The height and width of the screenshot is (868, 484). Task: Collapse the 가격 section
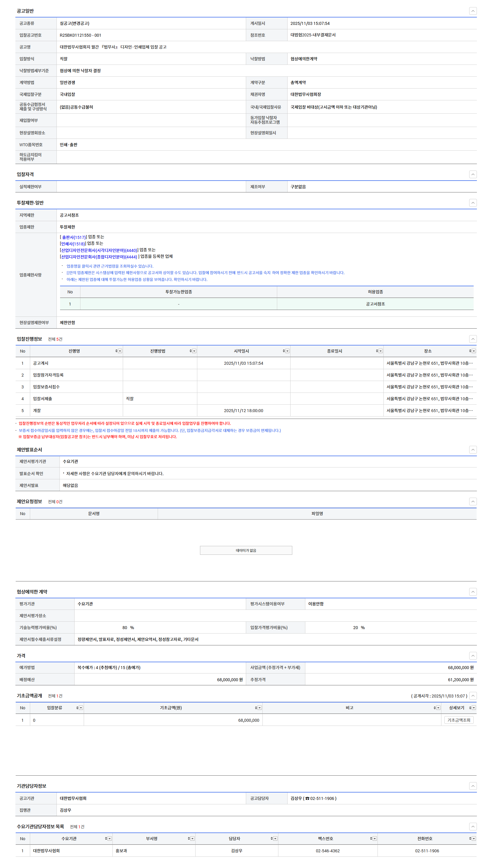point(472,655)
